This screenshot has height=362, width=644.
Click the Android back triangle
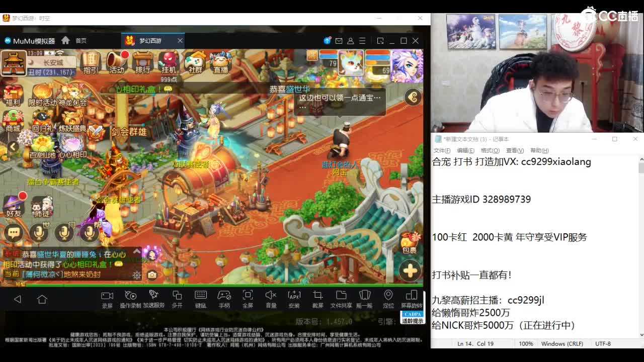pyautogui.click(x=18, y=299)
